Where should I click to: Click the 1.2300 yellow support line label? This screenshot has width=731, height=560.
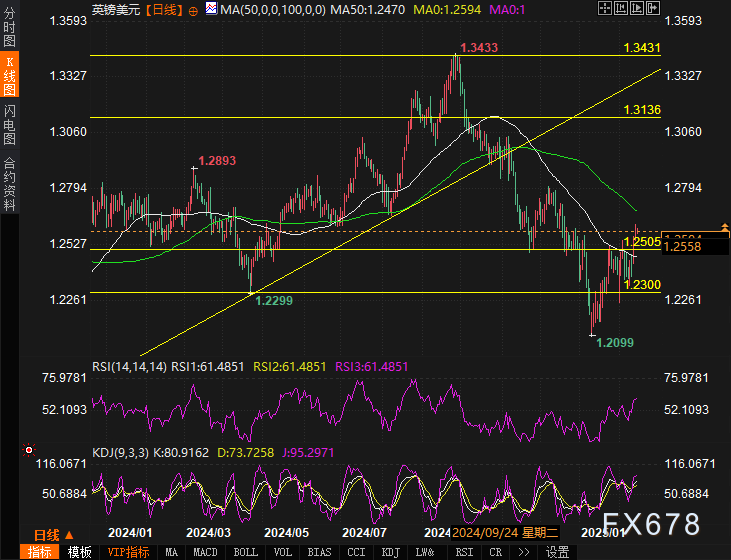(x=641, y=285)
